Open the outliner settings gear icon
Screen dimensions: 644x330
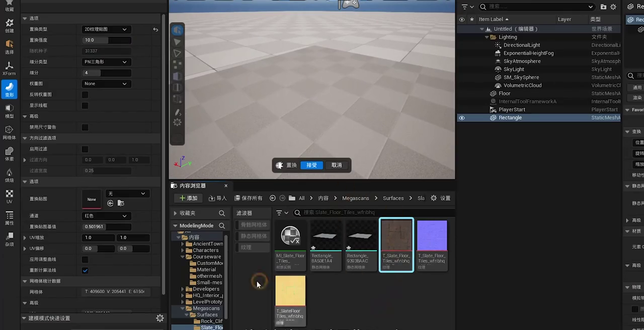pyautogui.click(x=613, y=7)
